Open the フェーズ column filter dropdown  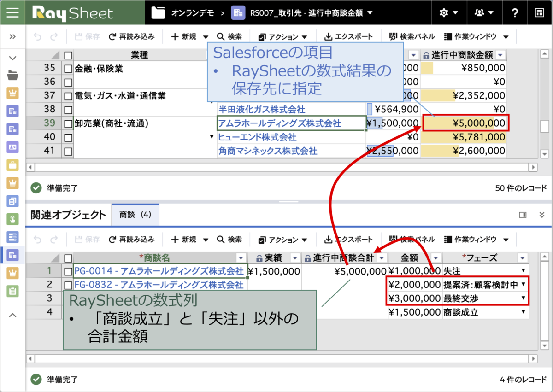pos(523,258)
